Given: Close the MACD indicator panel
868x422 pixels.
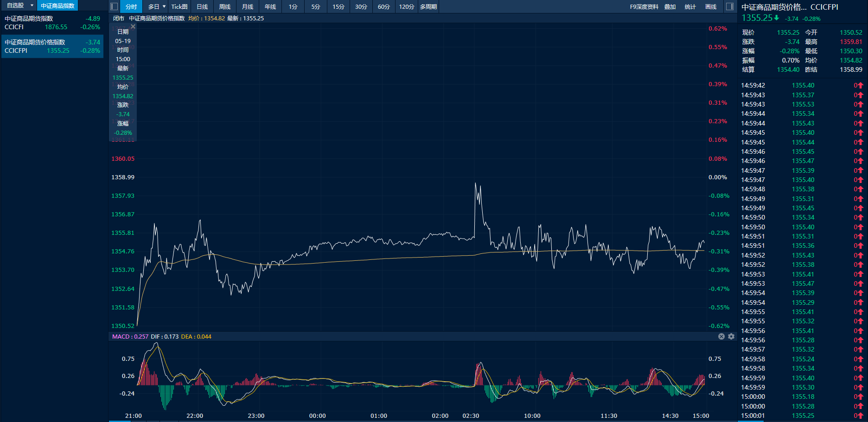Looking at the screenshot, I should click(721, 336).
